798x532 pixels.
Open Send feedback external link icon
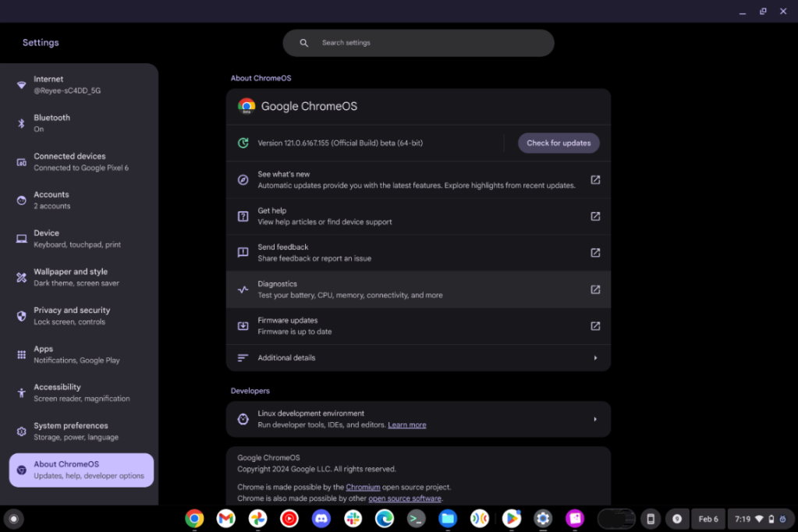pos(595,253)
